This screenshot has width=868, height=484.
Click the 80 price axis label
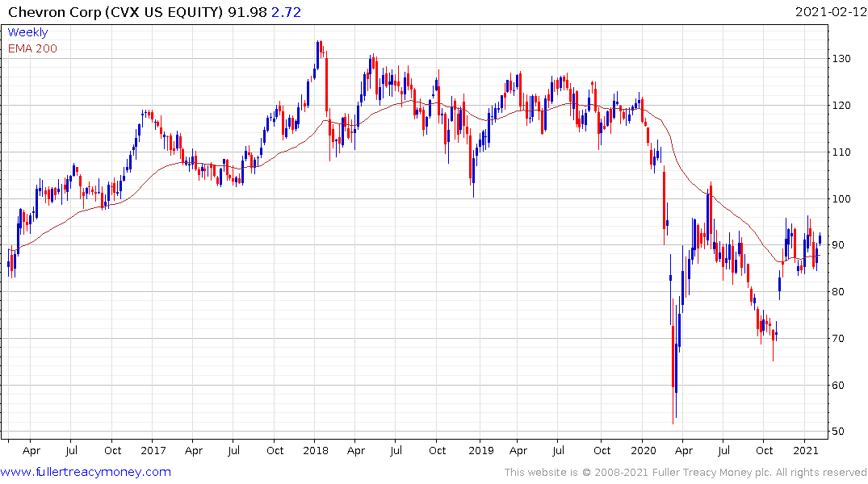838,291
